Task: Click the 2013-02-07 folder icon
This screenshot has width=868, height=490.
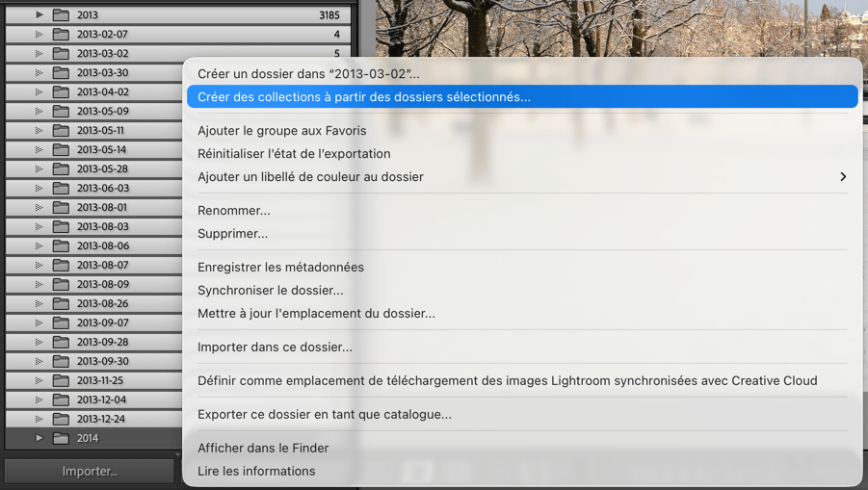Action: pos(61,35)
